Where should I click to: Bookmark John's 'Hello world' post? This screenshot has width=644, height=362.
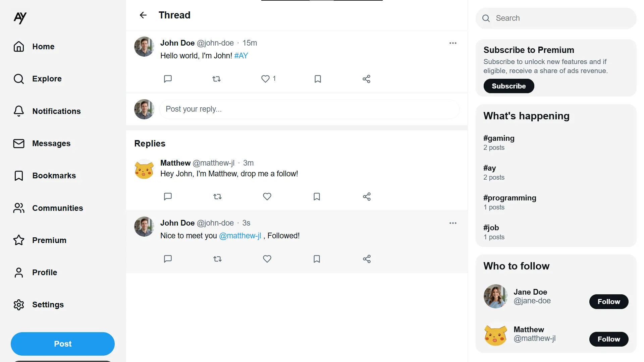pos(318,79)
